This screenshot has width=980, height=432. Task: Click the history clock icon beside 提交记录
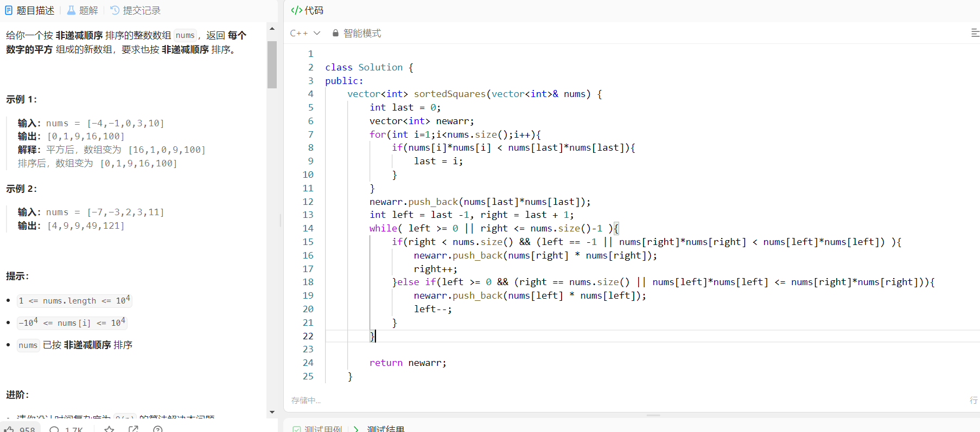pos(114,10)
